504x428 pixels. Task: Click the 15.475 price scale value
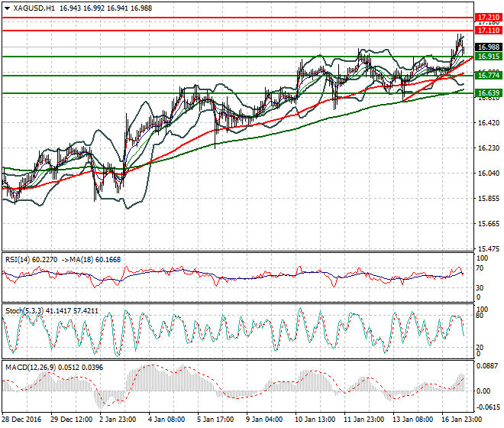[489, 248]
